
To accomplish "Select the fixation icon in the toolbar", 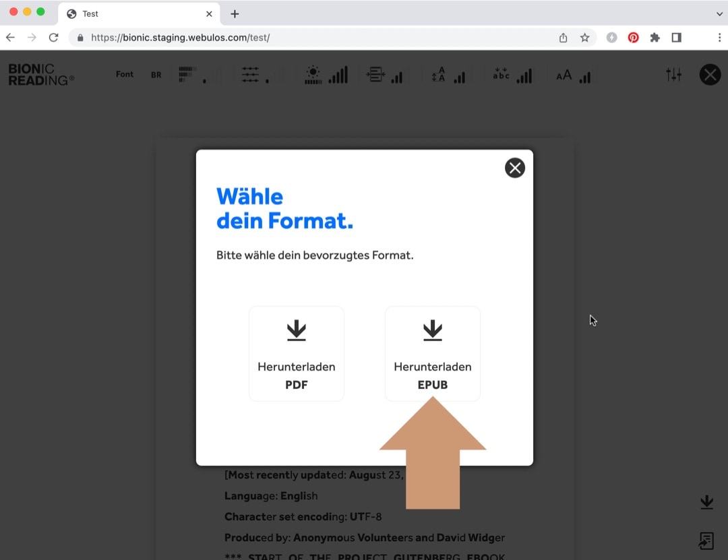I will pos(187,74).
